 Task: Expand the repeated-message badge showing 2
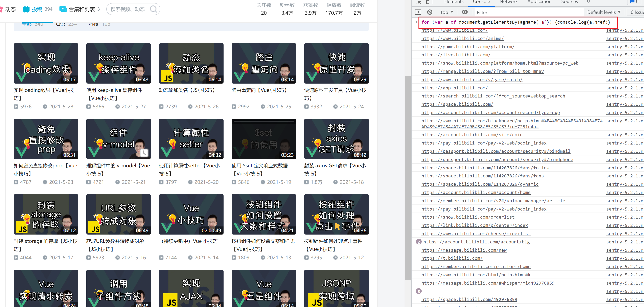pyautogui.click(x=418, y=242)
